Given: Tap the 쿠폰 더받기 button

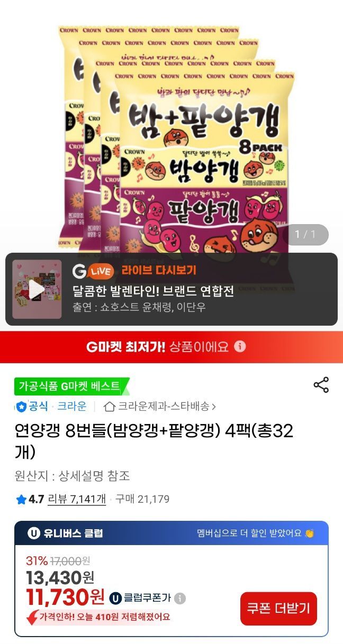Looking at the screenshot, I should [x=278, y=608].
